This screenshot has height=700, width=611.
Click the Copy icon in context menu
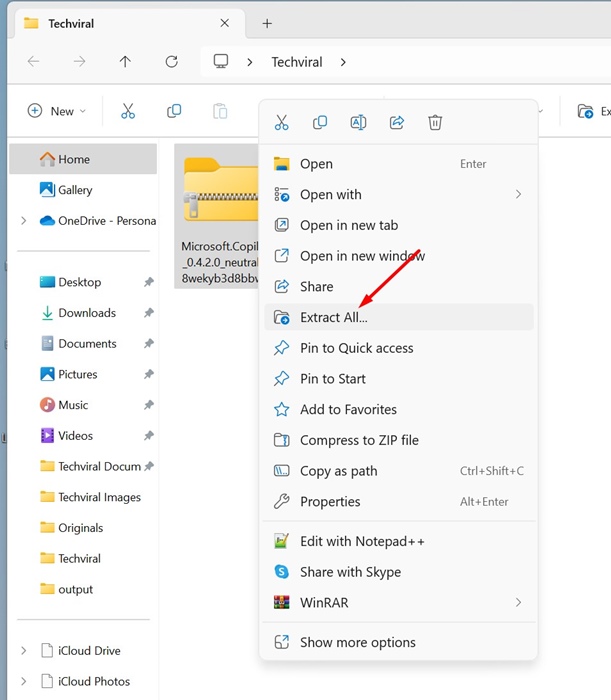point(320,123)
